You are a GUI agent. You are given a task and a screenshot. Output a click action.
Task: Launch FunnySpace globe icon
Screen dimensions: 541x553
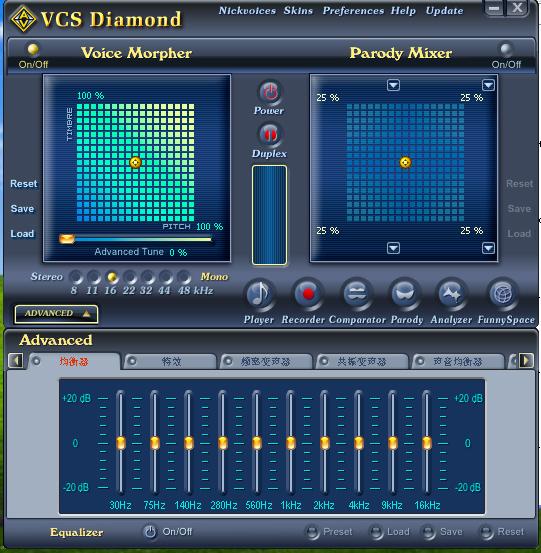(503, 293)
